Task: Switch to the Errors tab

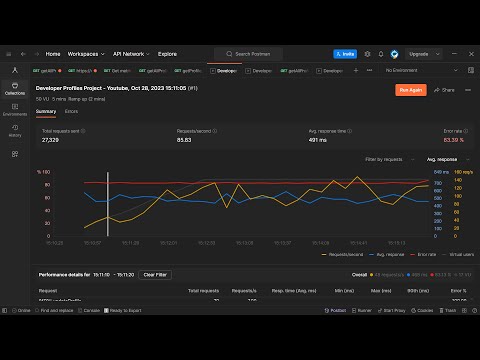Action: [x=71, y=111]
